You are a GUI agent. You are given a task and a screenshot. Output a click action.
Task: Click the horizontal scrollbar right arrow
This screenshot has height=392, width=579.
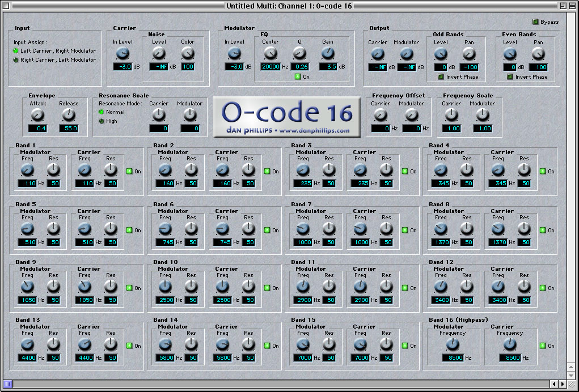pyautogui.click(x=562, y=384)
